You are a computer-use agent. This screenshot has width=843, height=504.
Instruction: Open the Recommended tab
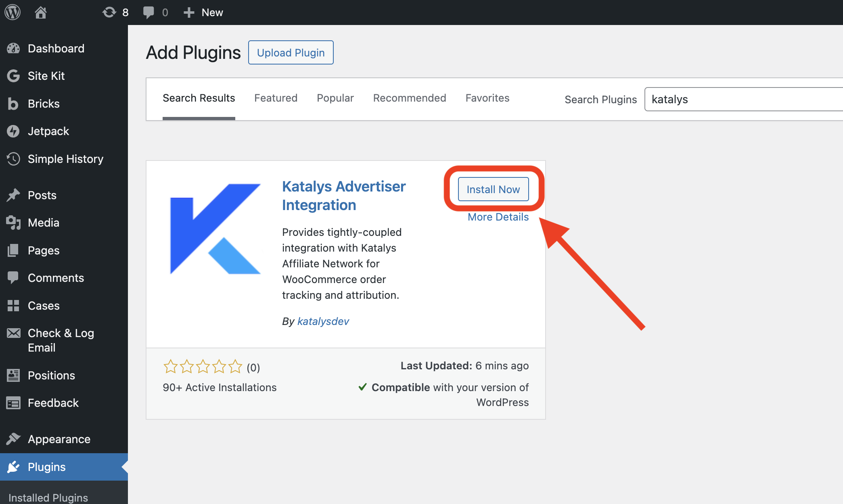409,98
